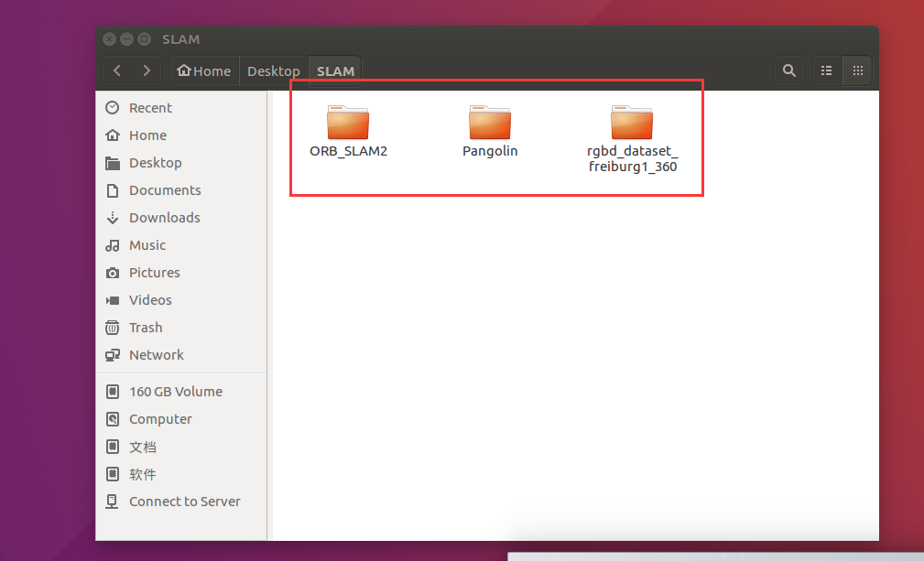Navigate back with the left arrow

pos(115,70)
